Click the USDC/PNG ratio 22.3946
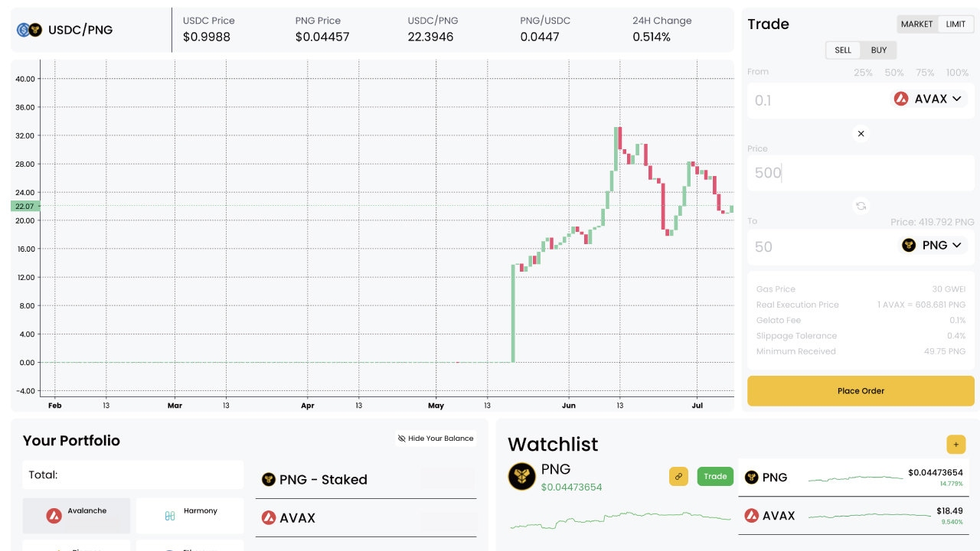The image size is (980, 551). (430, 37)
